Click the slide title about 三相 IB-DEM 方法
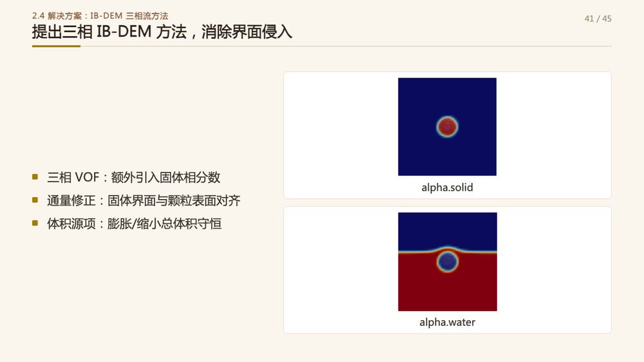Screen dimensions: 644x362 [x=162, y=32]
